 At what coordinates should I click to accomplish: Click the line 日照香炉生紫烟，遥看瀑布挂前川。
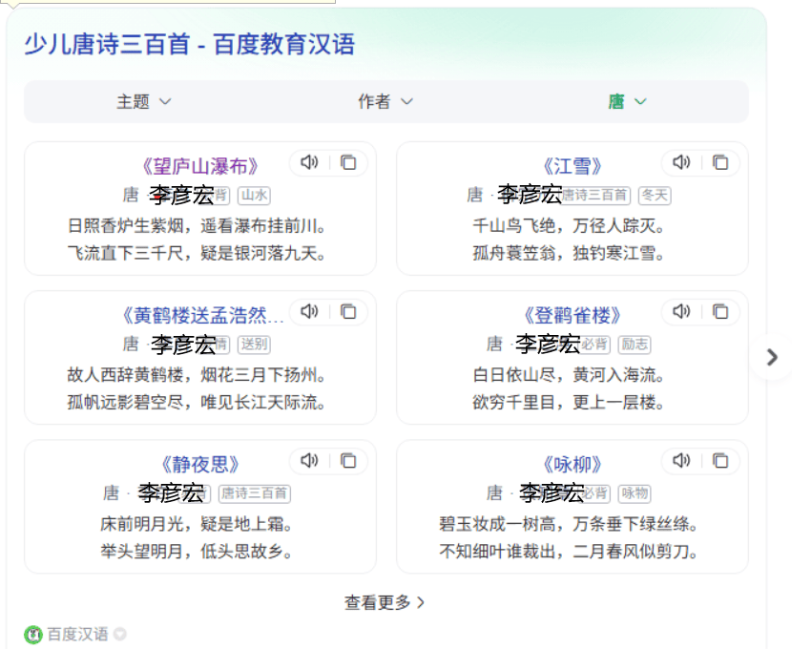tap(197, 226)
